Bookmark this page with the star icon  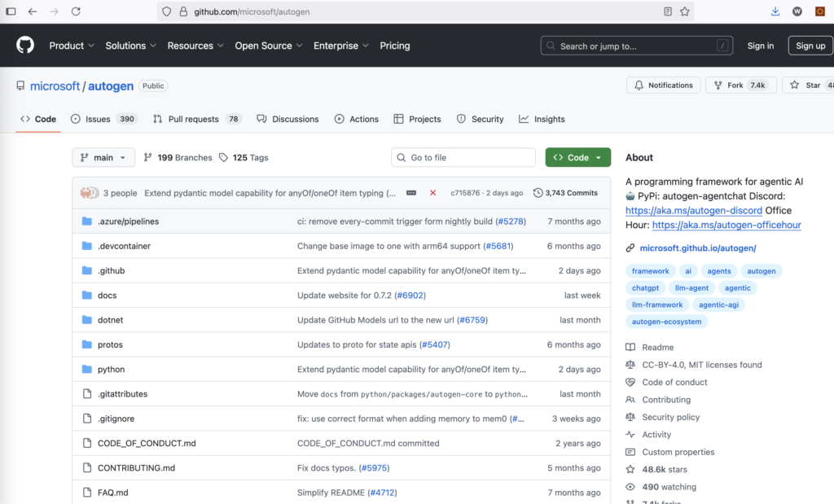click(684, 11)
